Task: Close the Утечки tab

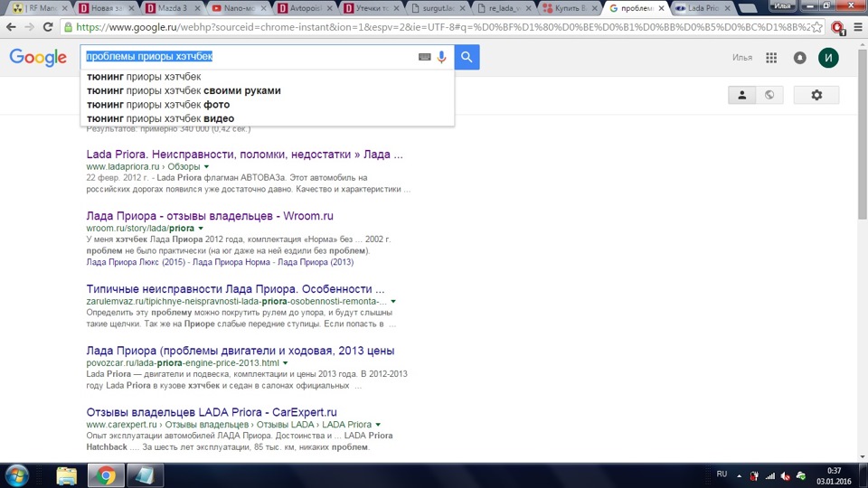Action: pyautogui.click(x=396, y=8)
